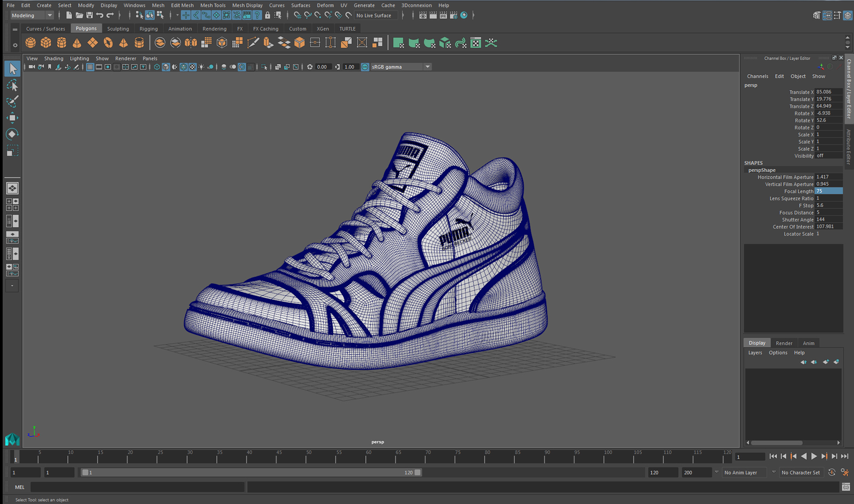This screenshot has width=854, height=504.
Task: Click the layer editor horizontal scrollbar
Action: click(777, 443)
